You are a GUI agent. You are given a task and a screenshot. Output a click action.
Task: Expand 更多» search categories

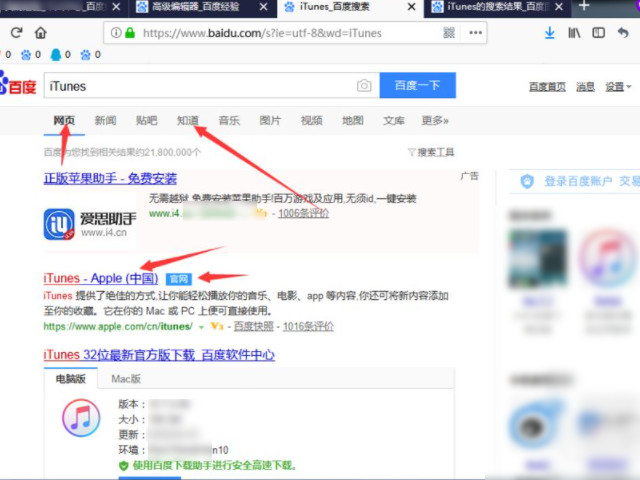click(x=435, y=120)
